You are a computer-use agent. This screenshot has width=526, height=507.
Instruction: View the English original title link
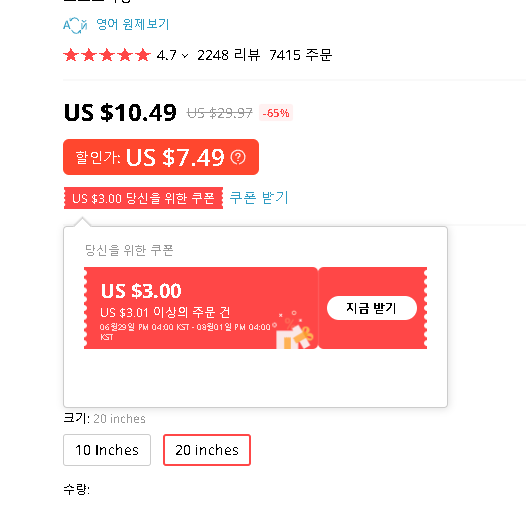click(133, 24)
